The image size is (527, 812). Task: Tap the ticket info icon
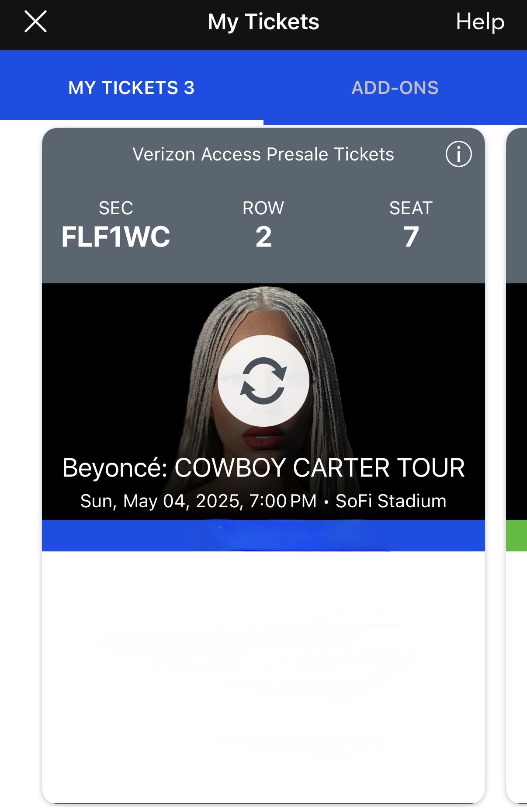(x=458, y=154)
